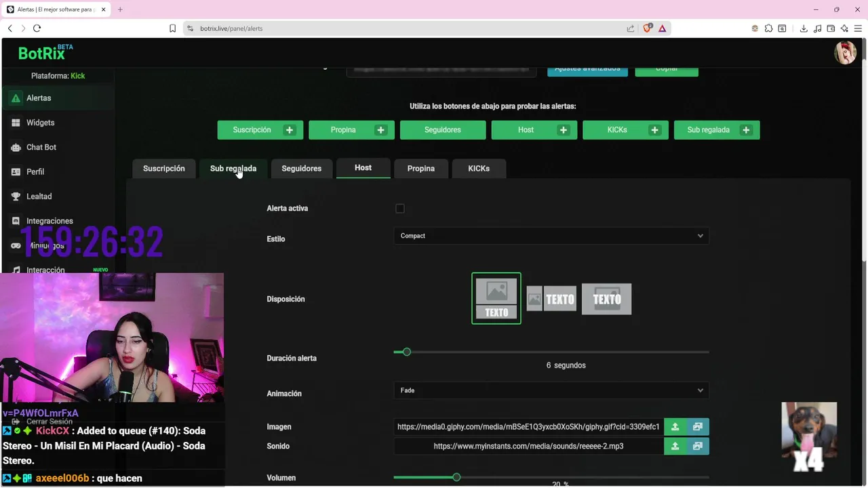868x488 pixels.
Task: Switch to the Propina tab
Action: (421, 169)
